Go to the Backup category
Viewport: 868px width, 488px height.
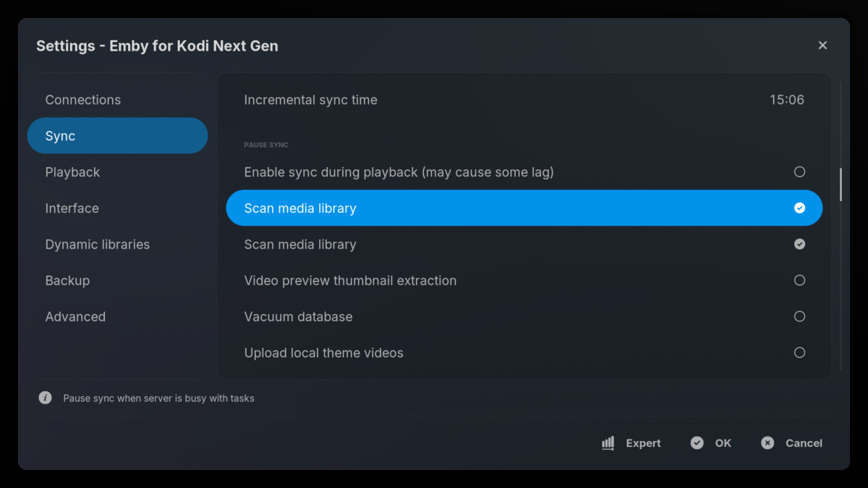tap(67, 281)
